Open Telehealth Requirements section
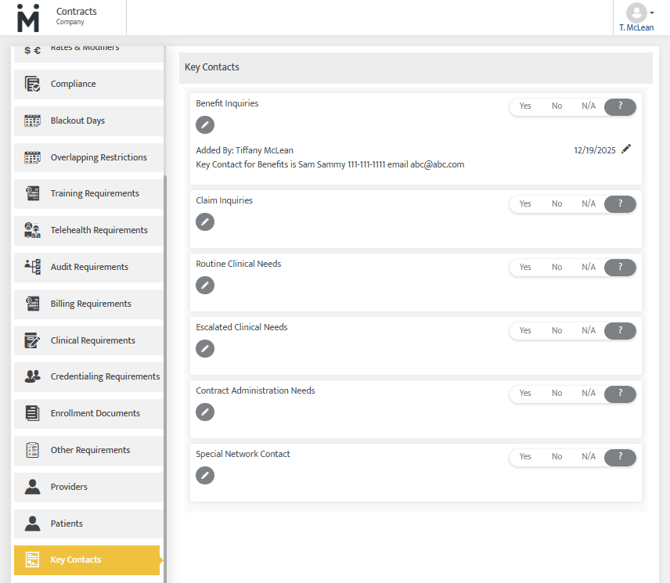This screenshot has height=583, width=670. point(99,231)
